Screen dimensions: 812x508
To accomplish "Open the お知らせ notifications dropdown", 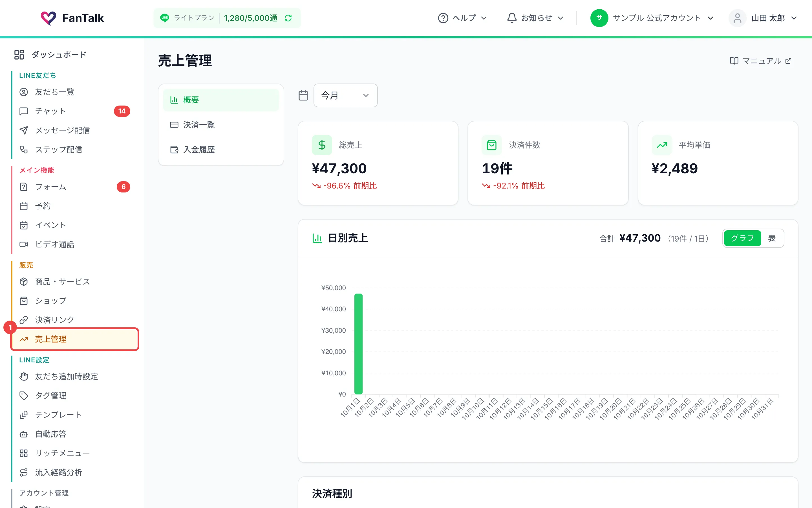I will click(x=535, y=18).
